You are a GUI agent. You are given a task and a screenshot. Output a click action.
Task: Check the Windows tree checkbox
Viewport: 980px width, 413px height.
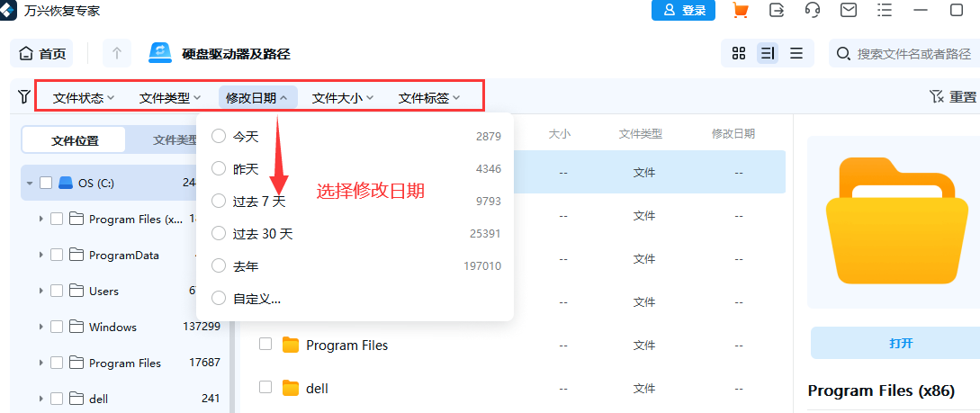[57, 327]
